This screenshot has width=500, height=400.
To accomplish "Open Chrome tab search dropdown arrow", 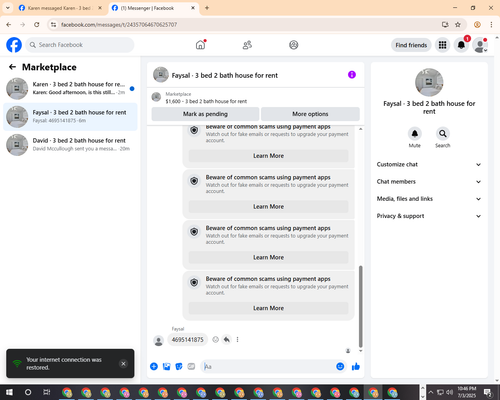I will [x=8, y=8].
